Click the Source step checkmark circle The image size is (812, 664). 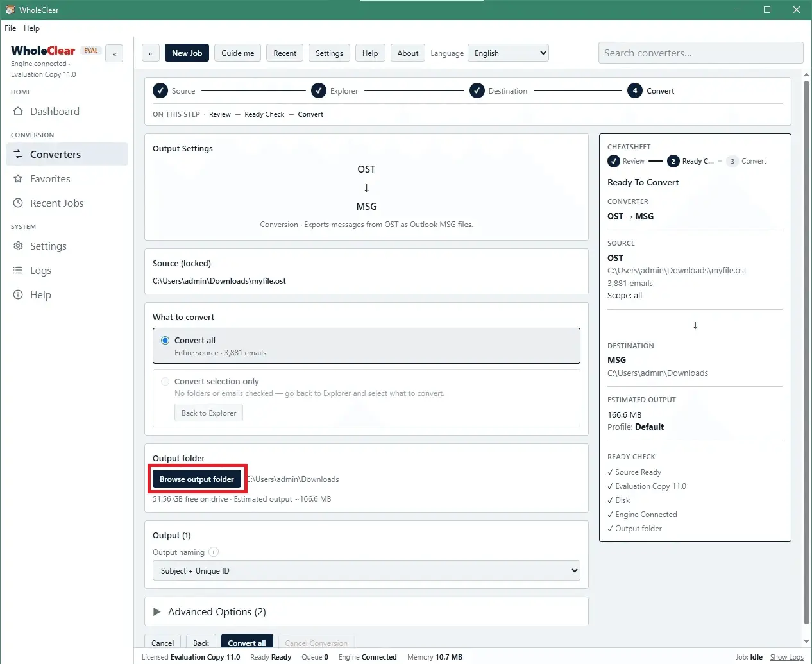[160, 91]
